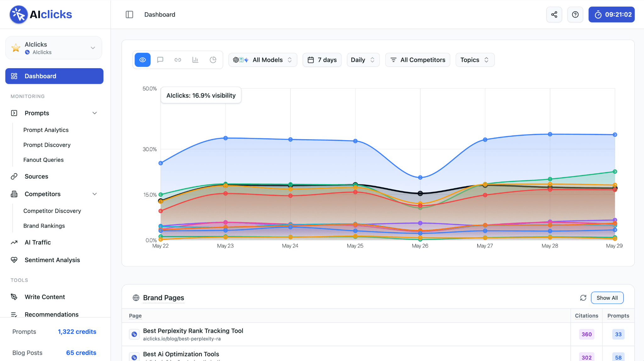644x361 pixels.
Task: Click the blue data point at May 23
Action: coord(225,138)
